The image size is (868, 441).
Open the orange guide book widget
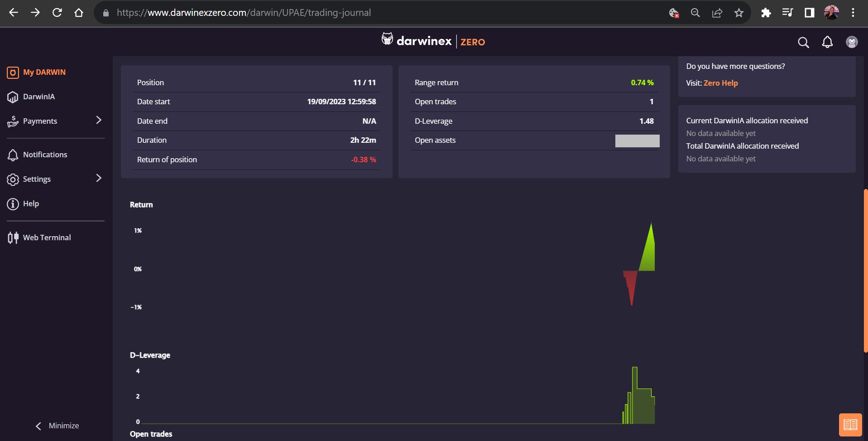coord(850,425)
